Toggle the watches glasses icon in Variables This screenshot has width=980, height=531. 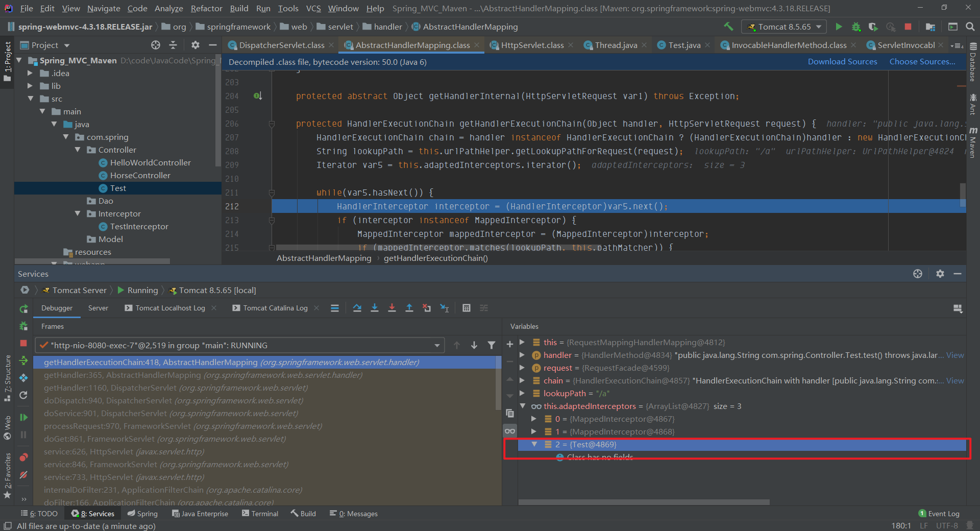pos(510,431)
